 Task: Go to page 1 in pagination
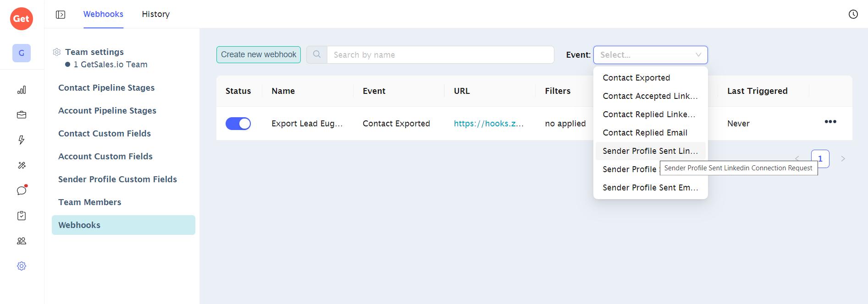click(x=820, y=159)
